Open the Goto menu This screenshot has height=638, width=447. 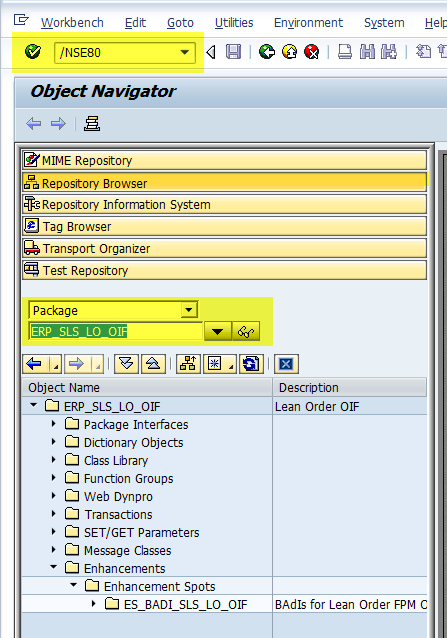180,23
